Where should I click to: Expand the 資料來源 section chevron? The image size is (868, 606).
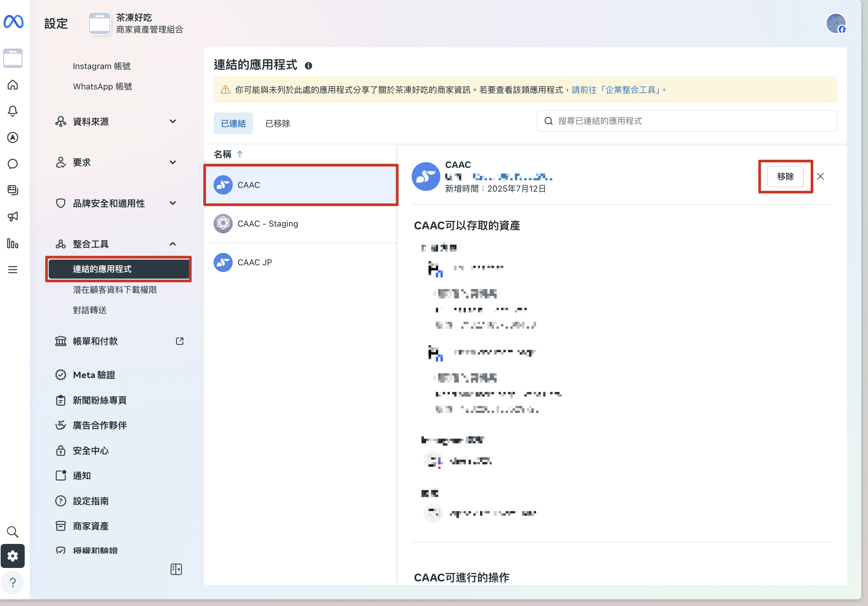point(173,121)
